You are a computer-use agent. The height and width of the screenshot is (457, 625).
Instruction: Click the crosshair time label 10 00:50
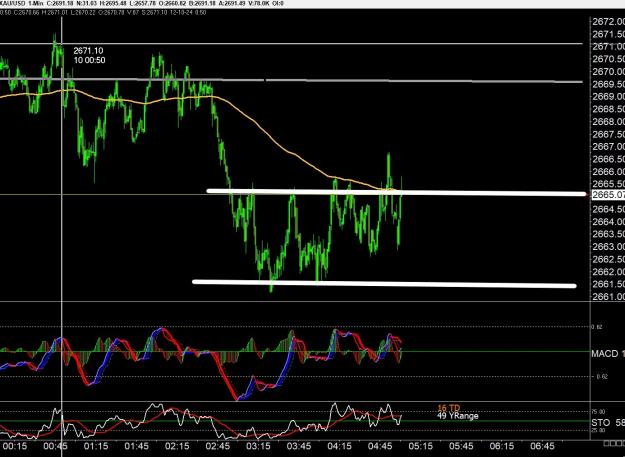pos(89,60)
